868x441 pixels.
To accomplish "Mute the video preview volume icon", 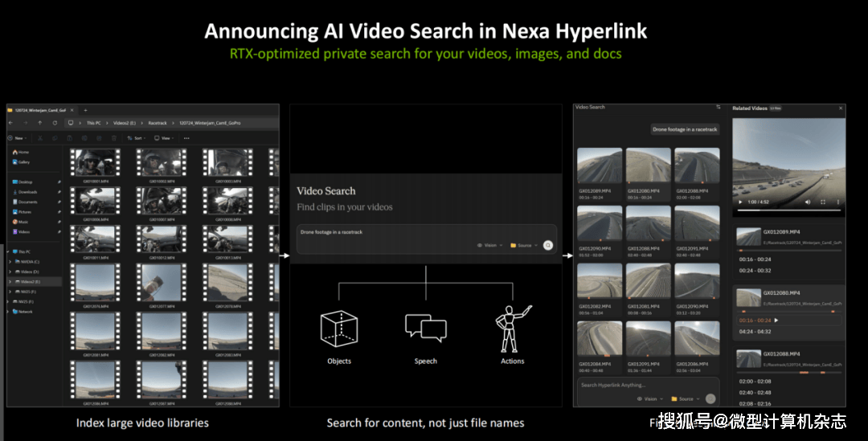I will pos(808,202).
